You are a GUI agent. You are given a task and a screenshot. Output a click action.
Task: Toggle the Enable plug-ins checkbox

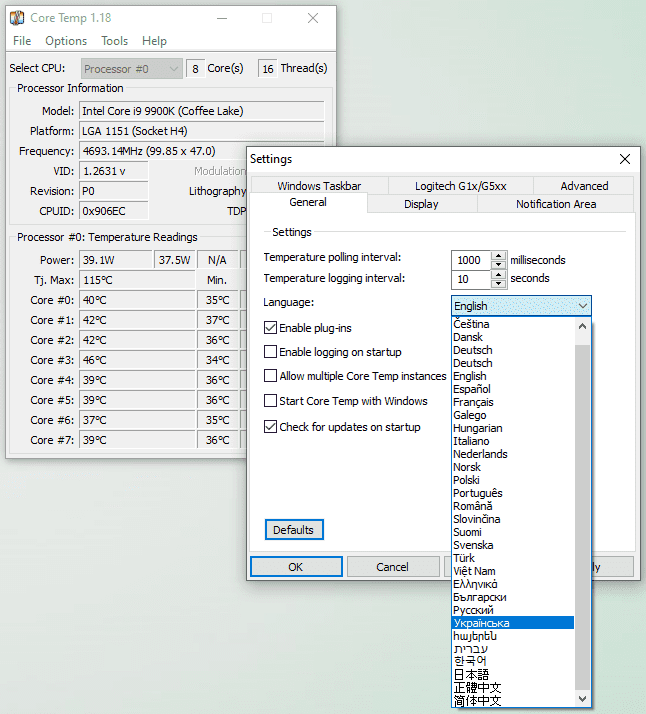tap(270, 327)
